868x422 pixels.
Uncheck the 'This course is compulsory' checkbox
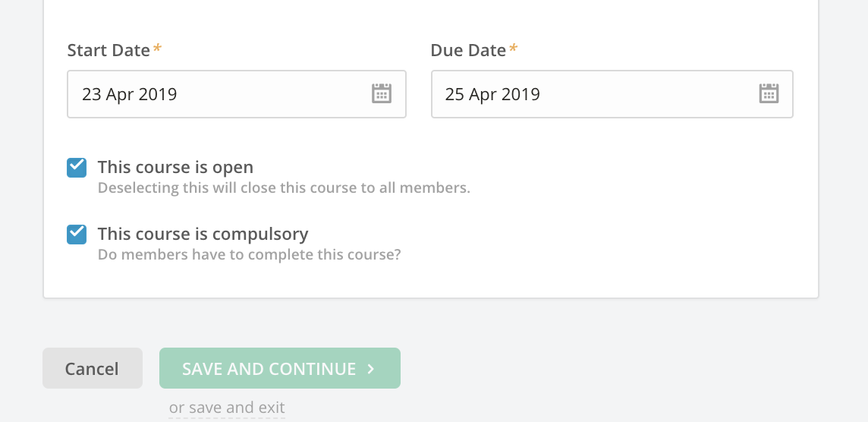tap(77, 234)
